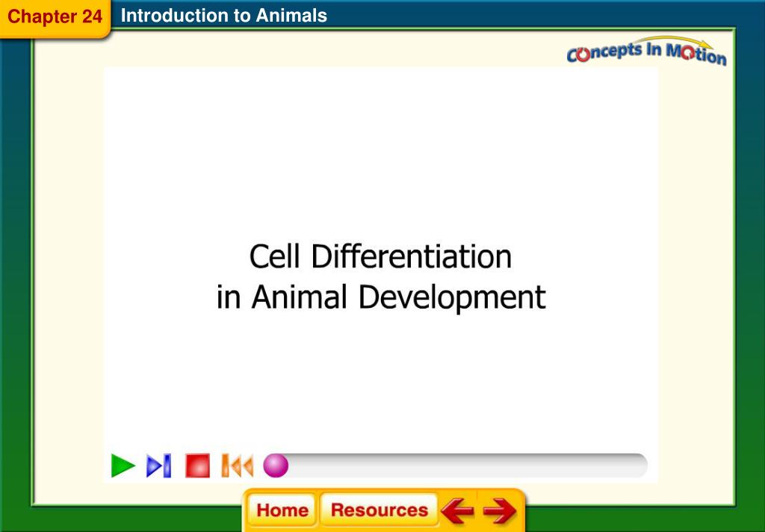Viewport: 765px width, 532px height.
Task: Start the animation with the green play icon
Action: click(123, 466)
